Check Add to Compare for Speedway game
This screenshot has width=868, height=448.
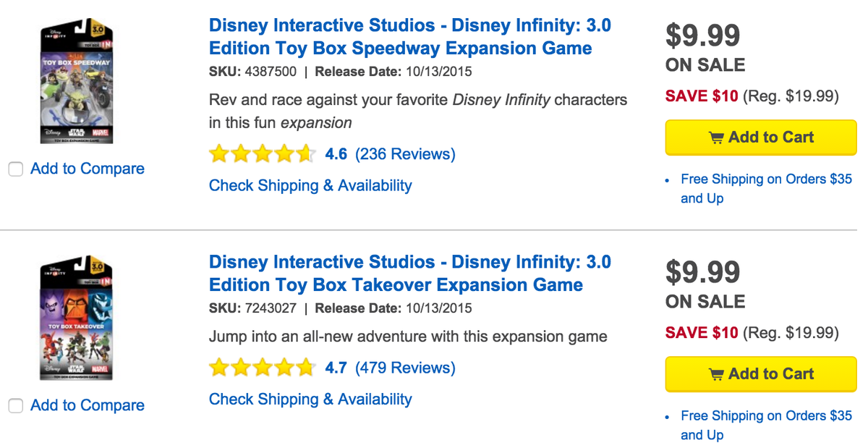(15, 169)
